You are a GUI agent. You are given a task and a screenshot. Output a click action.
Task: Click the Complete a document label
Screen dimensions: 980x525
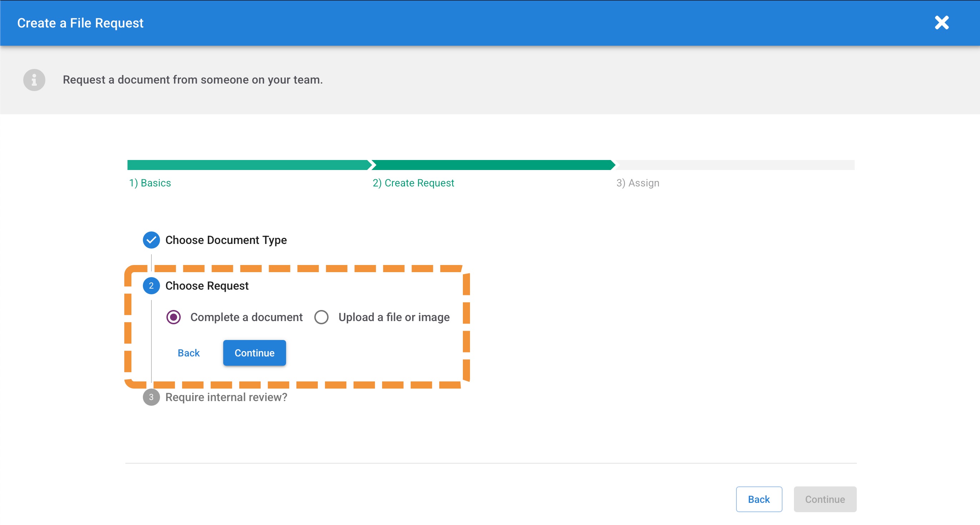point(246,317)
